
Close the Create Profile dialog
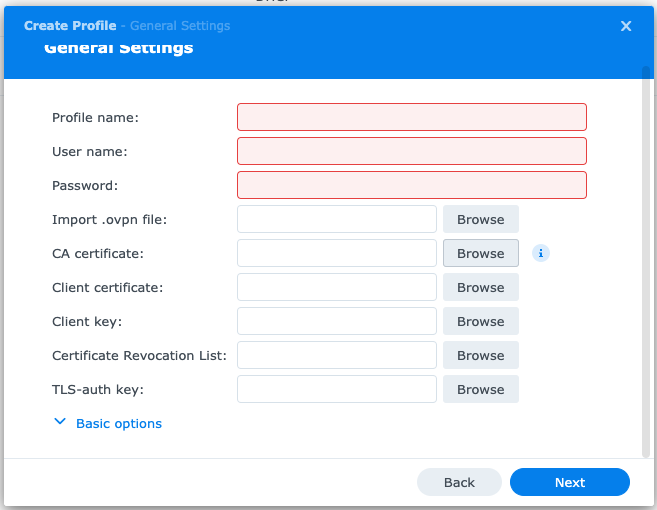point(626,26)
